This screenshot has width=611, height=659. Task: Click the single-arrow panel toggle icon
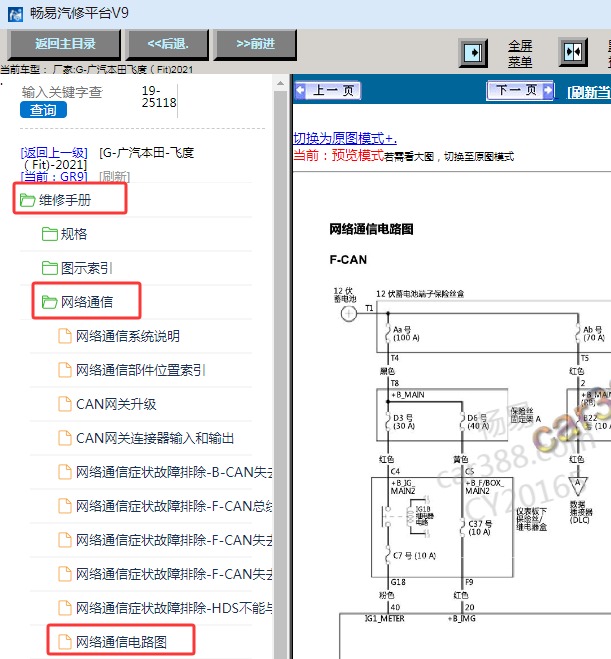[x=474, y=53]
